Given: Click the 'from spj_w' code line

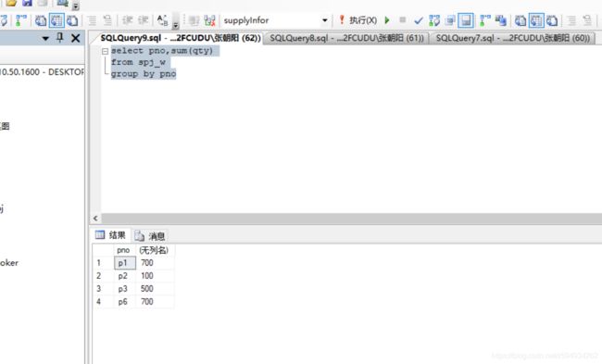Looking at the screenshot, I should click(x=138, y=62).
